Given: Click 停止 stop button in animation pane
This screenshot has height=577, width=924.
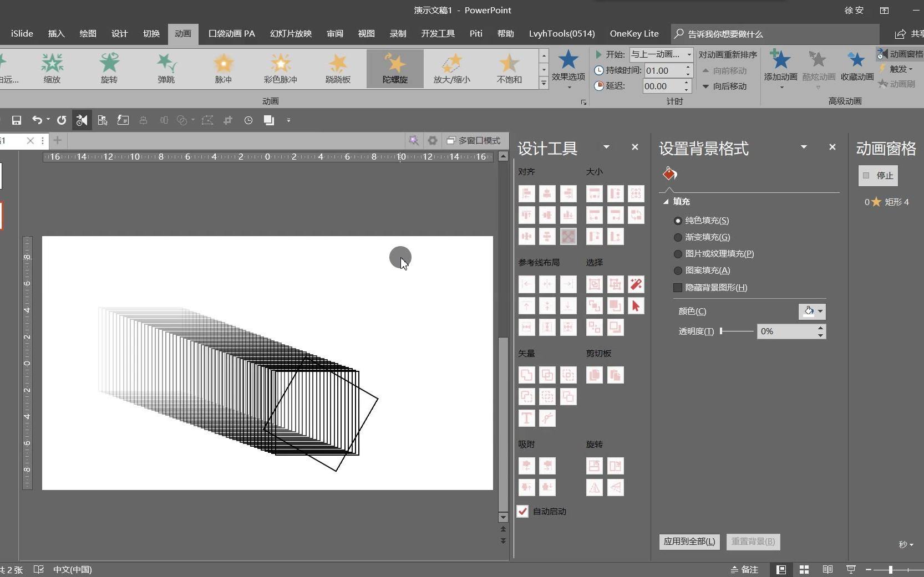Looking at the screenshot, I should tap(878, 176).
